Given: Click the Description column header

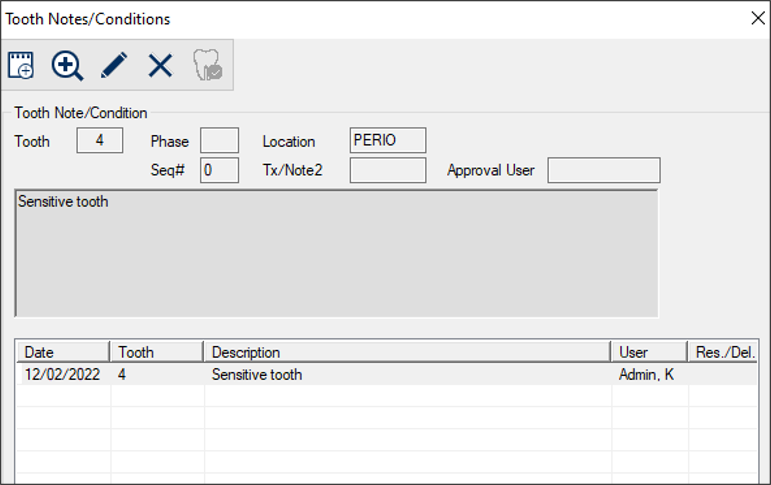Looking at the screenshot, I should [407, 352].
